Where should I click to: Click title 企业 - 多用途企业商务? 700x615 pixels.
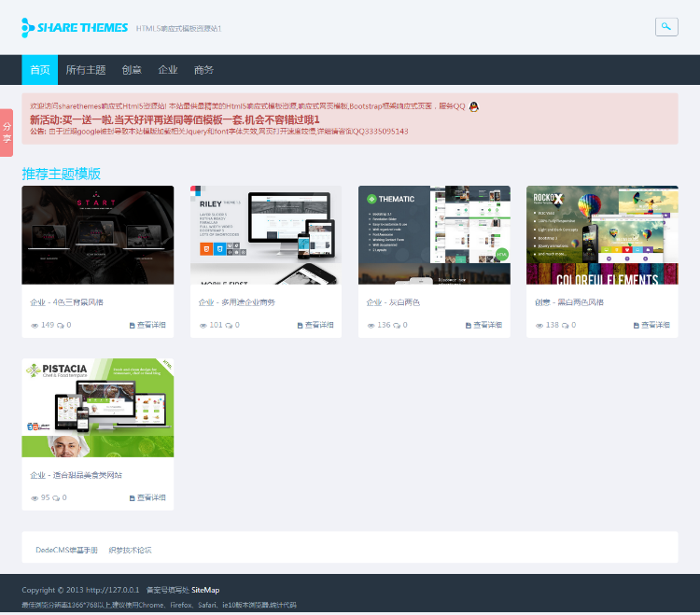tap(237, 302)
